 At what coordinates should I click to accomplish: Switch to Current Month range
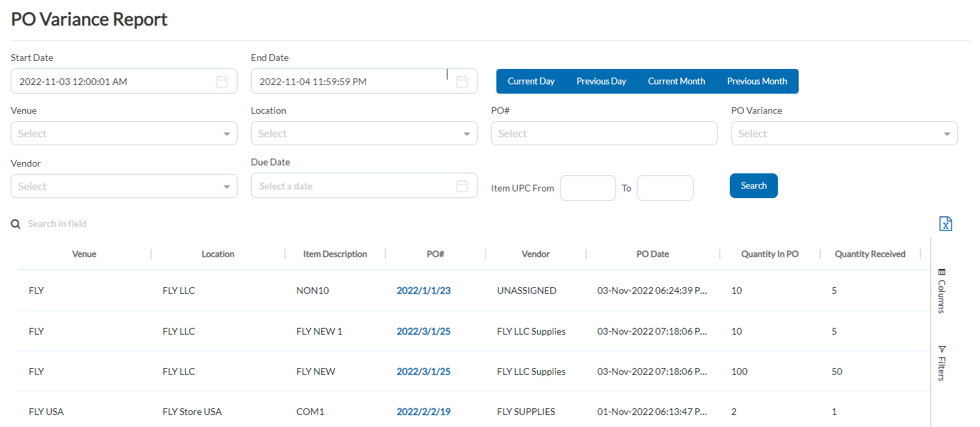[x=676, y=81]
